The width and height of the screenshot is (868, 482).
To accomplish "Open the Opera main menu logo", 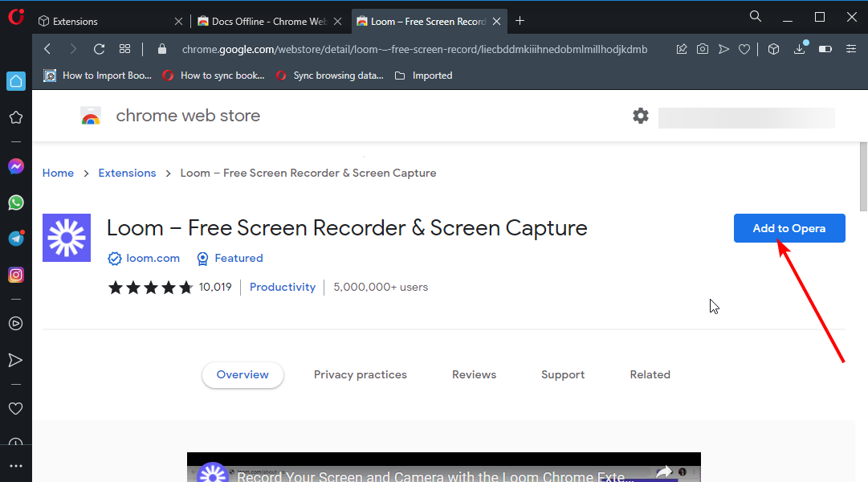I will coord(15,17).
